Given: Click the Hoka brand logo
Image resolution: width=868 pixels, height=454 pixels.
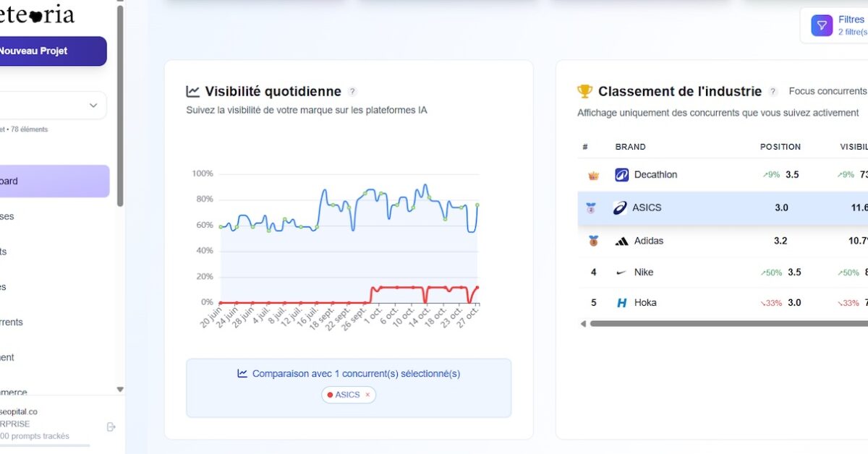Looking at the screenshot, I should coord(621,303).
